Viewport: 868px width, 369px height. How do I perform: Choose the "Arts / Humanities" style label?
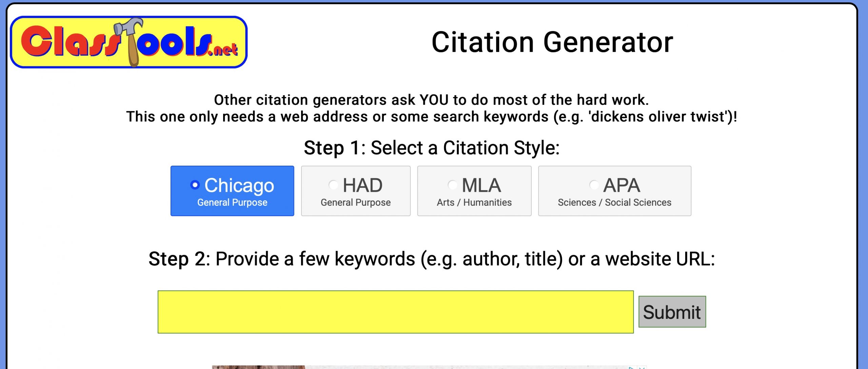click(474, 202)
